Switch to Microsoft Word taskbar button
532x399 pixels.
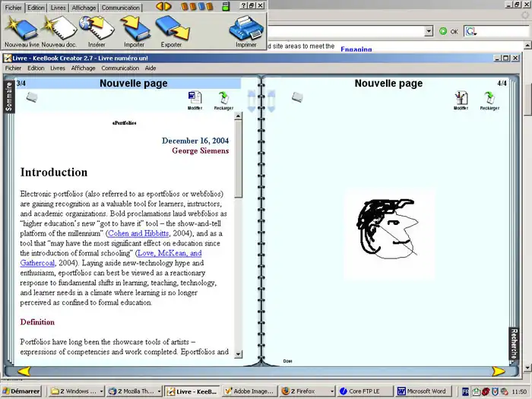pyautogui.click(x=423, y=391)
